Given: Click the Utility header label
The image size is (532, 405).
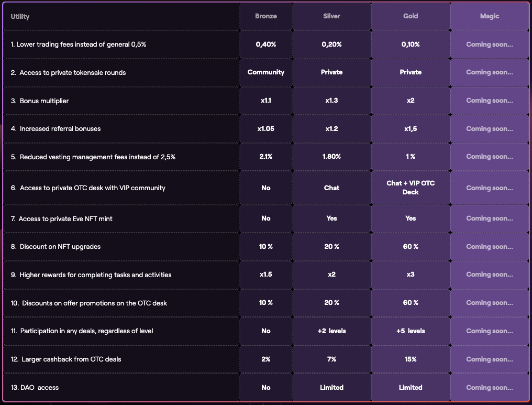Looking at the screenshot, I should click(20, 16).
